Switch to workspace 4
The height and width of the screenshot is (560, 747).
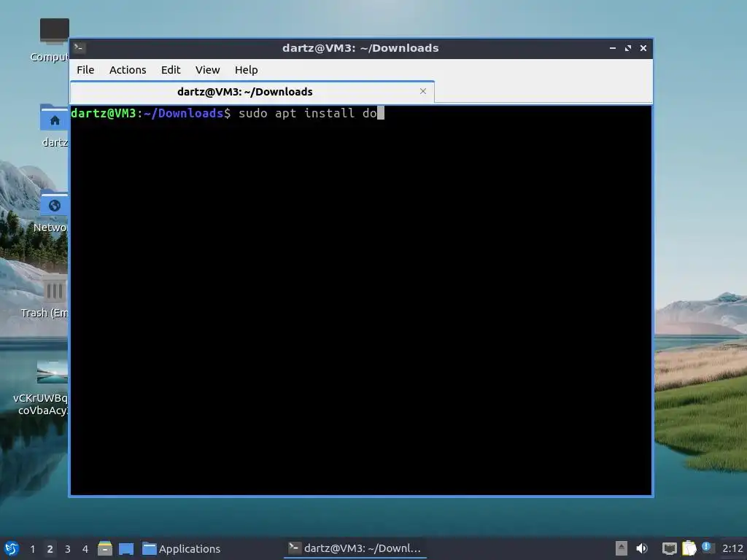pyautogui.click(x=85, y=548)
